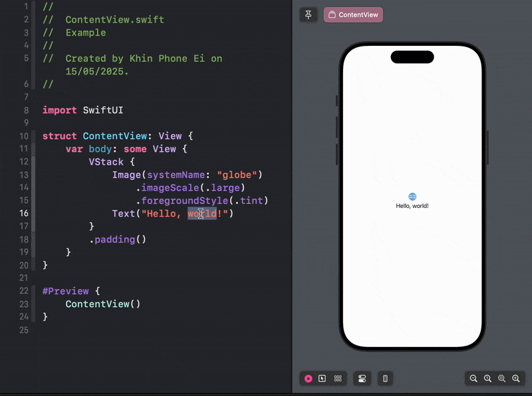Viewport: 532px width, 396px height.
Task: Click line number 16 in the gutter
Action: [24, 213]
